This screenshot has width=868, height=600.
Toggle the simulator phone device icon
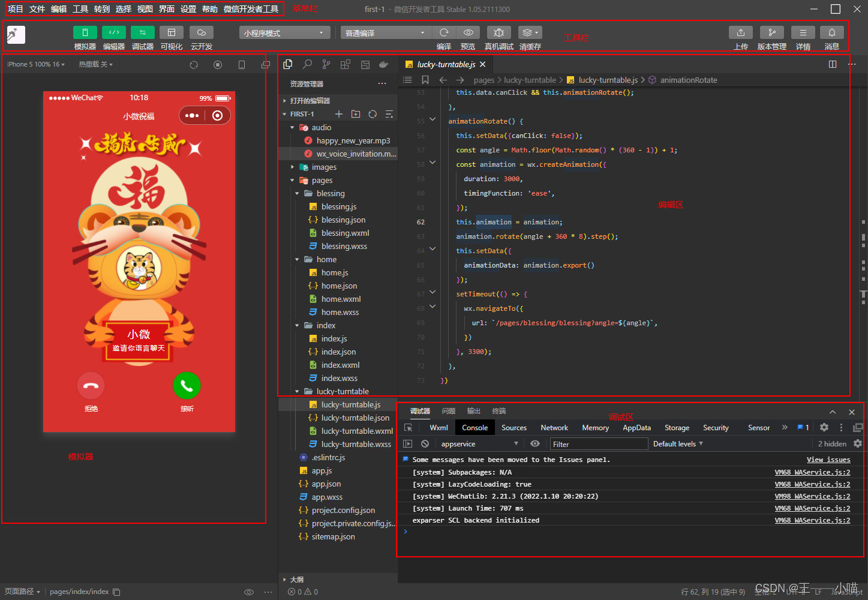coord(242,65)
